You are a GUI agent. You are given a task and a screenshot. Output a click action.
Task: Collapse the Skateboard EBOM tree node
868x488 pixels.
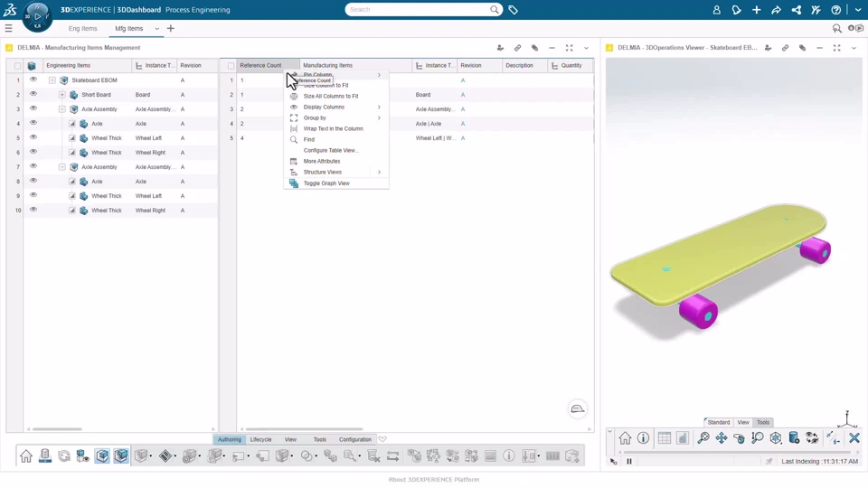[x=52, y=80]
